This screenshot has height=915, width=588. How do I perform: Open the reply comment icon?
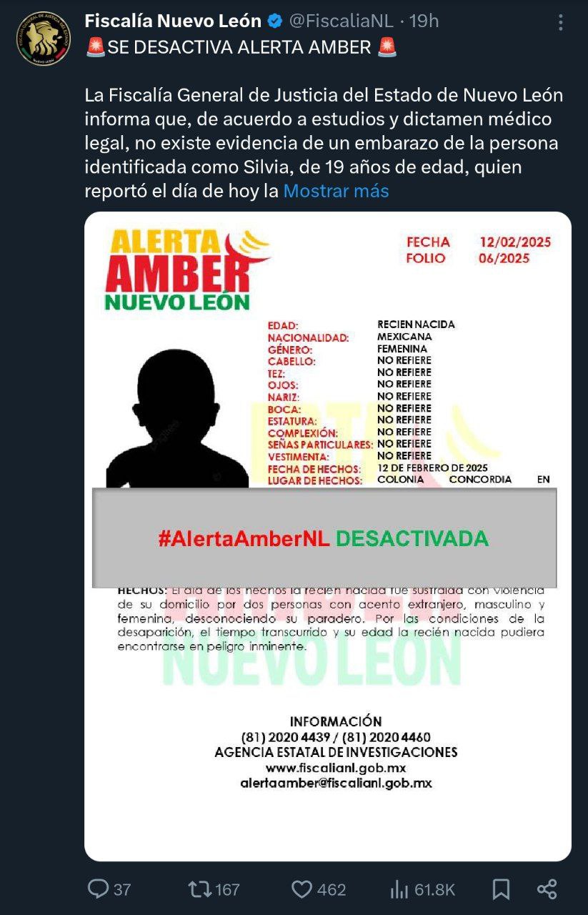pos(97,889)
